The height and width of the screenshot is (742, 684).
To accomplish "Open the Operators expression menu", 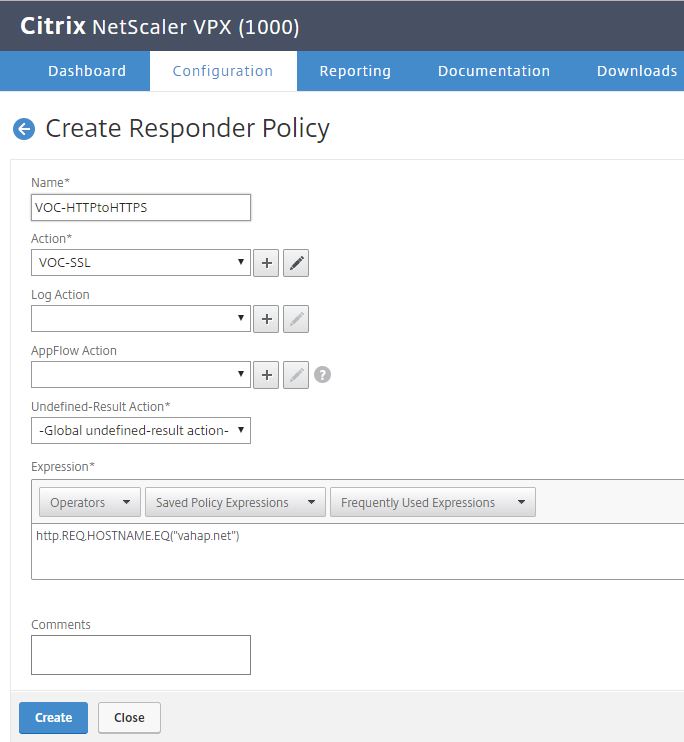I will tap(90, 502).
